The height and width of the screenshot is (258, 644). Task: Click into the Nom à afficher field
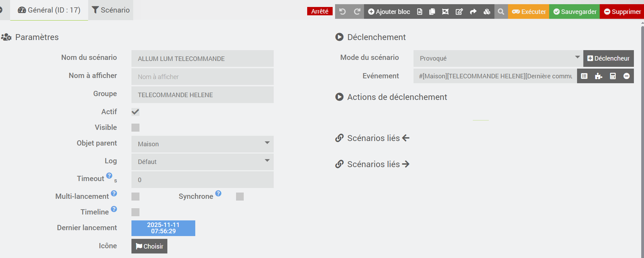202,77
